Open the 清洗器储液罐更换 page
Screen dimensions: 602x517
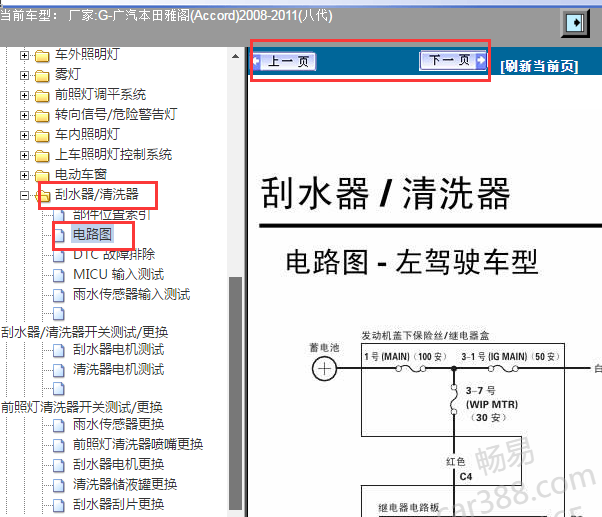pos(125,484)
